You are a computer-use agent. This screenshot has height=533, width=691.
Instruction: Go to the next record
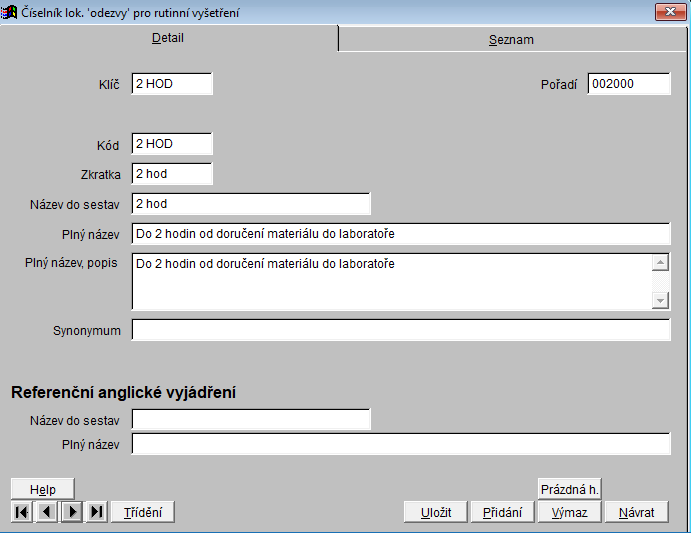coord(71,512)
